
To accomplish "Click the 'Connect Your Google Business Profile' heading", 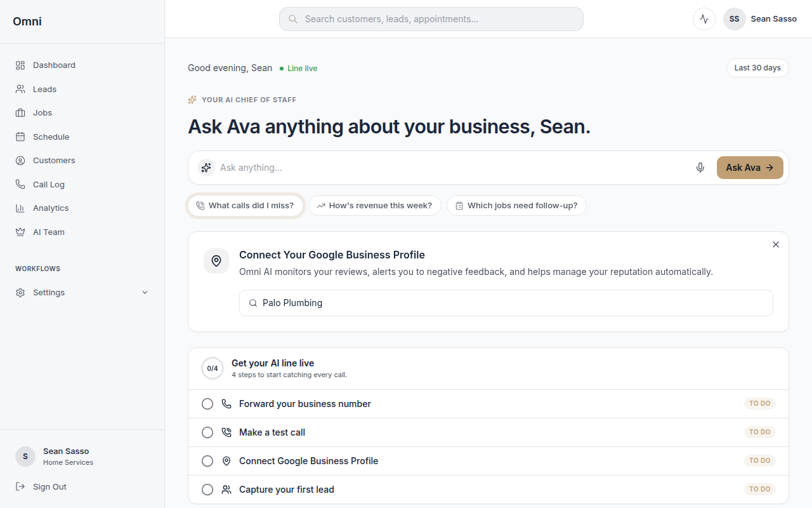I will pyautogui.click(x=332, y=255).
